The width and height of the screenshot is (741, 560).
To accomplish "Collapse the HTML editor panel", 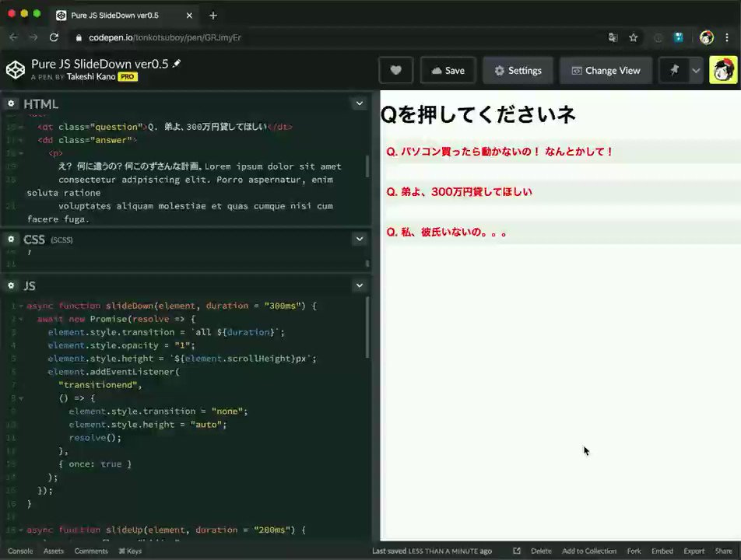I will (x=359, y=103).
